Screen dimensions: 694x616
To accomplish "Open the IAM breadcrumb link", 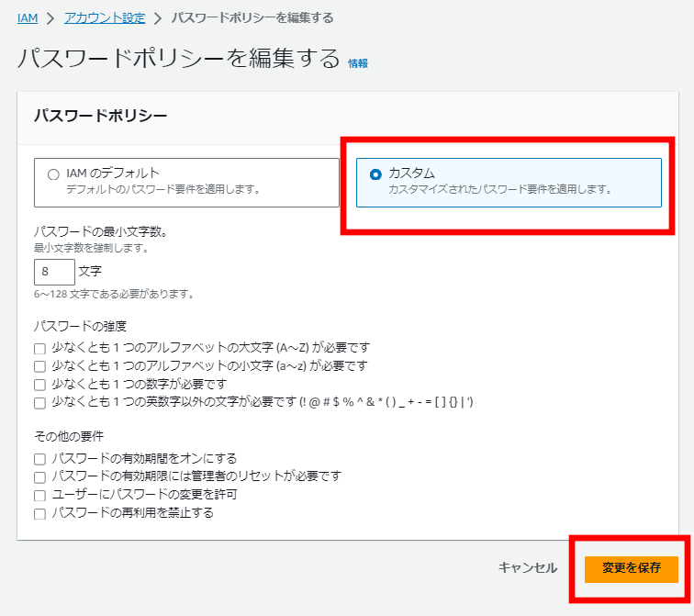I will (x=28, y=18).
